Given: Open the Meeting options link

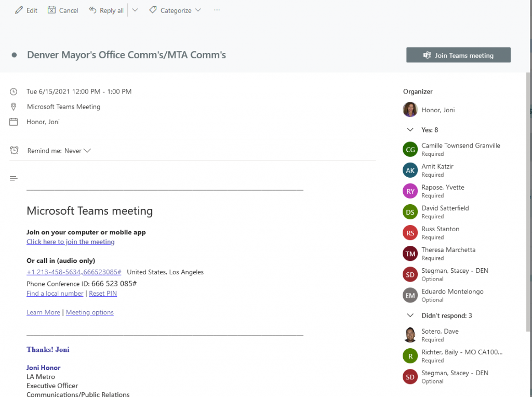Looking at the screenshot, I should point(89,312).
